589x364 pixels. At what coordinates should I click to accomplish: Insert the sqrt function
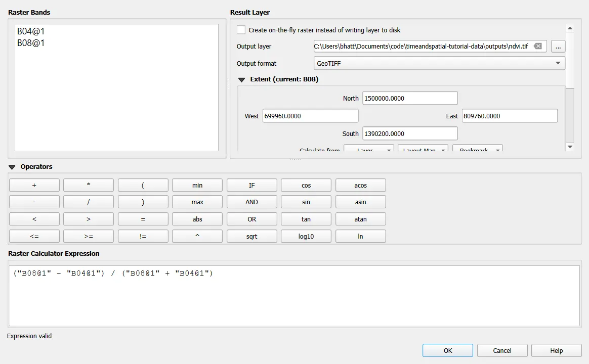[x=251, y=237]
